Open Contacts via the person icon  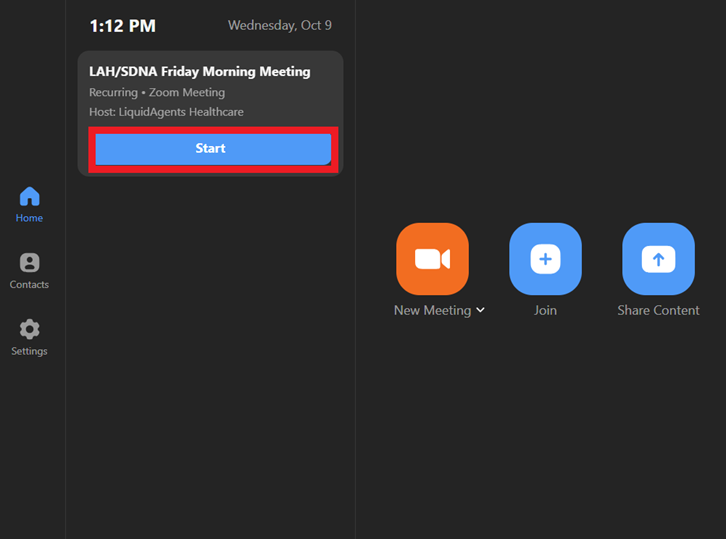[29, 263]
